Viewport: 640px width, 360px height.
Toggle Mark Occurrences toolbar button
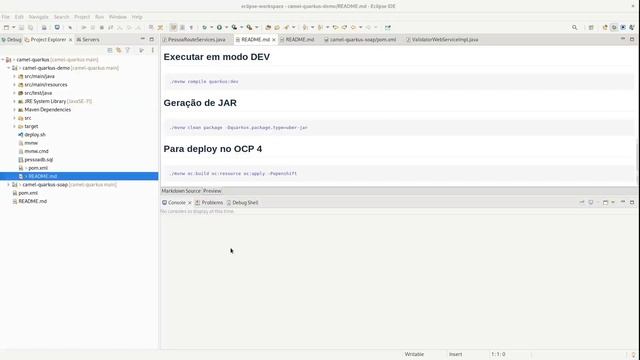[x=173, y=27]
